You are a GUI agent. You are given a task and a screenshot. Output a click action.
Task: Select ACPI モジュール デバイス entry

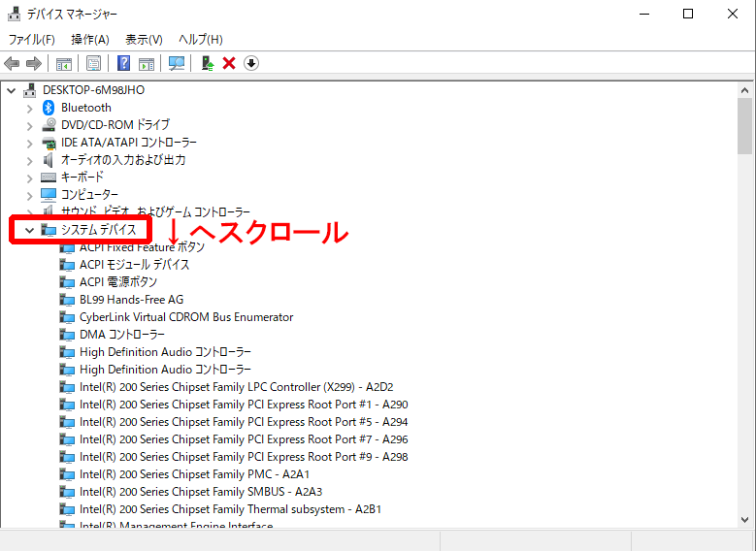135,265
